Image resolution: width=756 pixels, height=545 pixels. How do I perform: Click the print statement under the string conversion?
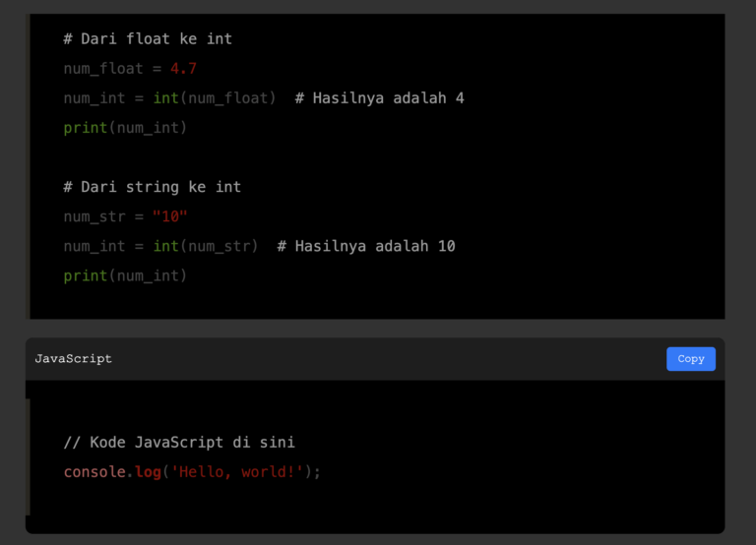coord(125,275)
